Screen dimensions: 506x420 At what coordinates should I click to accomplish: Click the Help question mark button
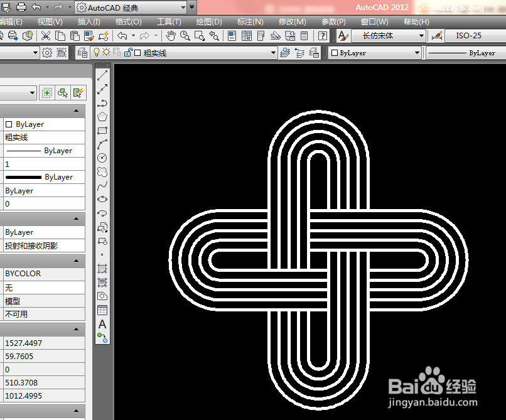pyautogui.click(x=323, y=36)
